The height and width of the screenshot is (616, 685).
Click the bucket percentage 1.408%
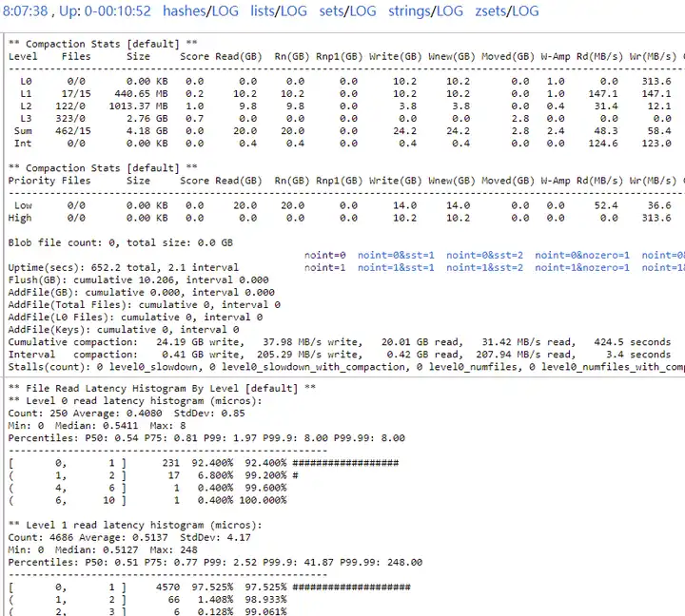tap(215, 600)
